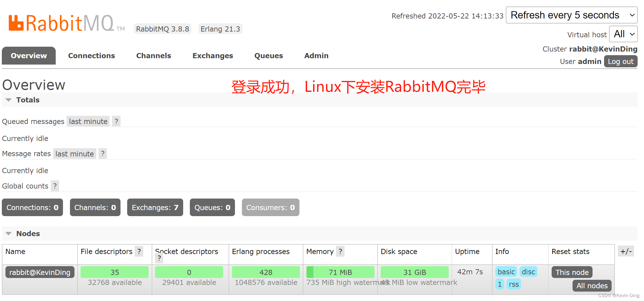Viewport: 644px width, 301px height.
Task: Click the 35 file descriptors bar
Action: (114, 272)
